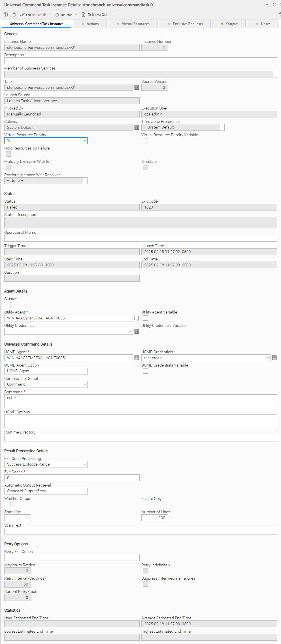Open the Virtual Resources tab
This screenshot has width=281, height=644.
[133, 24]
